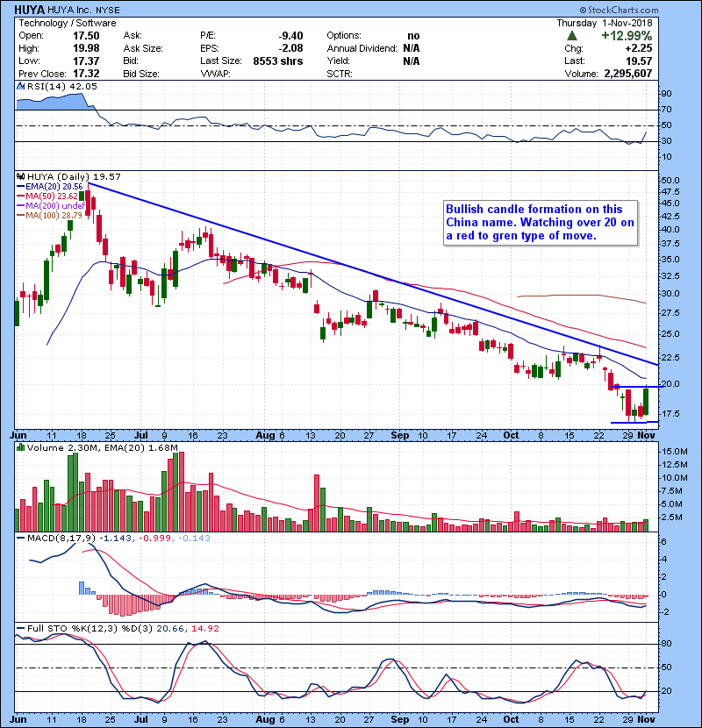Click the StockCharts.com watermark text
702x728 pixels.
tap(619, 10)
